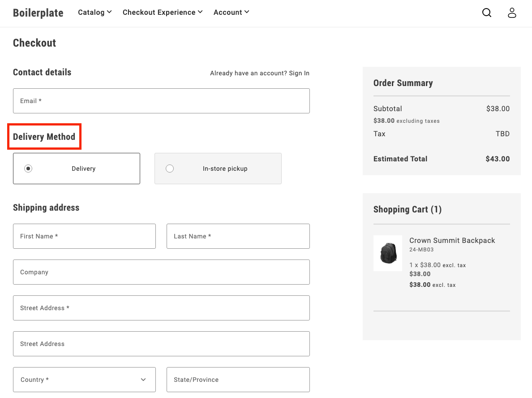Screen dimensions: 532x398
Task: Expand the Catalog menu
Action: 94,13
